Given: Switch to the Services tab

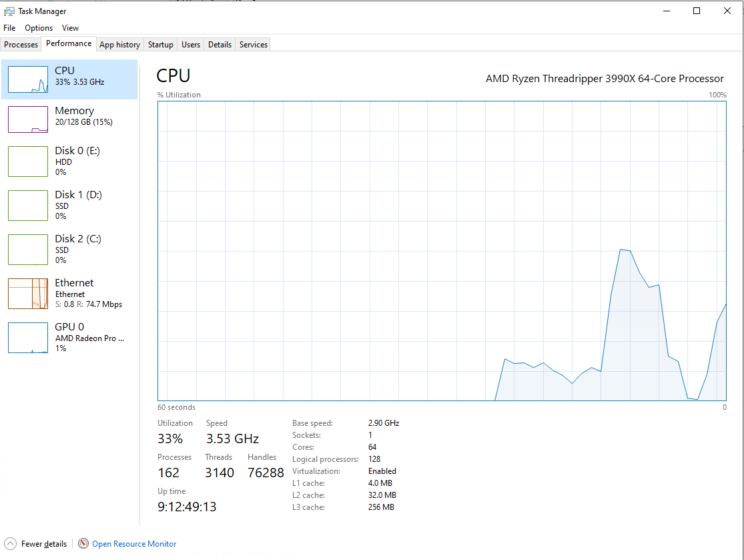Looking at the screenshot, I should [252, 44].
